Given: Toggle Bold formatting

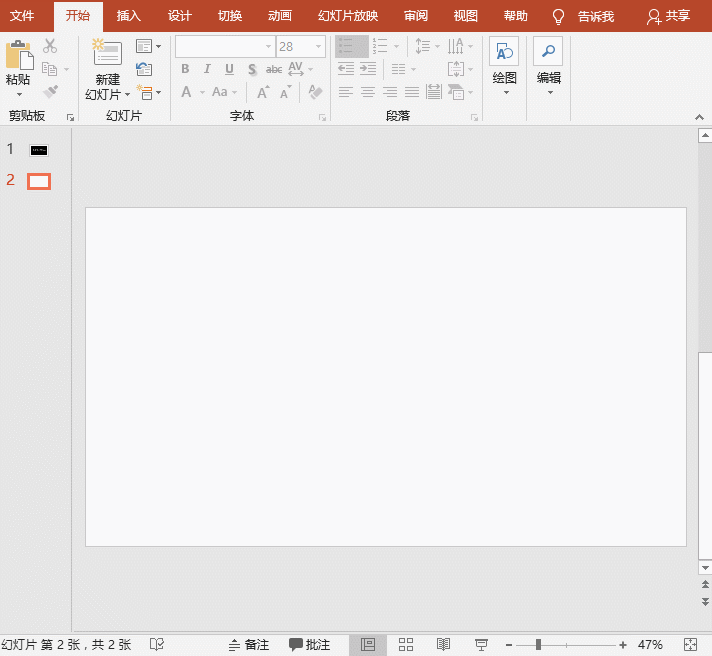Looking at the screenshot, I should click(185, 69).
